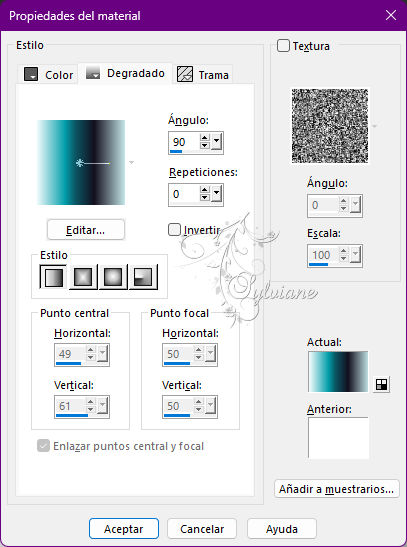
Task: Toggle Enlazar puntos central y focal
Action: click(x=43, y=445)
